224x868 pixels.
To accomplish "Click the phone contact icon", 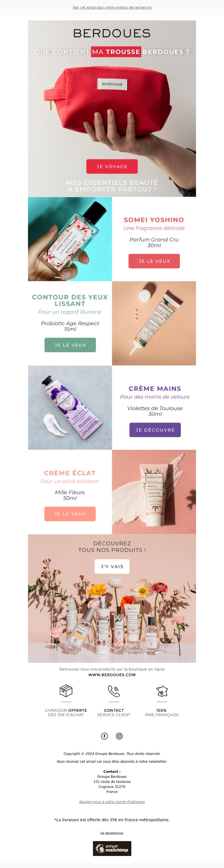I will pyautogui.click(x=114, y=691).
